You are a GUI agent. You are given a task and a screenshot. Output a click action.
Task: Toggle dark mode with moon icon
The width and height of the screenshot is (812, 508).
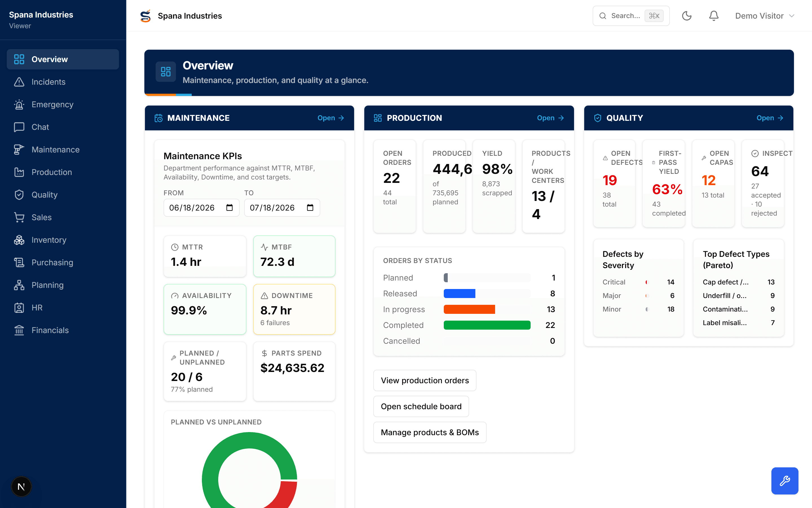tap(687, 16)
